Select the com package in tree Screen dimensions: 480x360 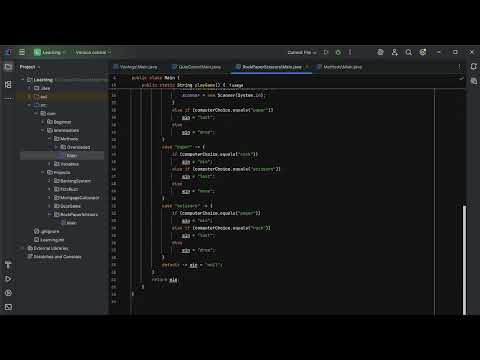coord(48,114)
